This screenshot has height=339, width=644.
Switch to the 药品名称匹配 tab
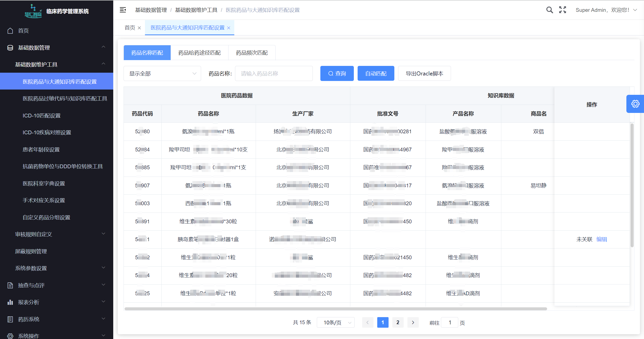(x=147, y=53)
